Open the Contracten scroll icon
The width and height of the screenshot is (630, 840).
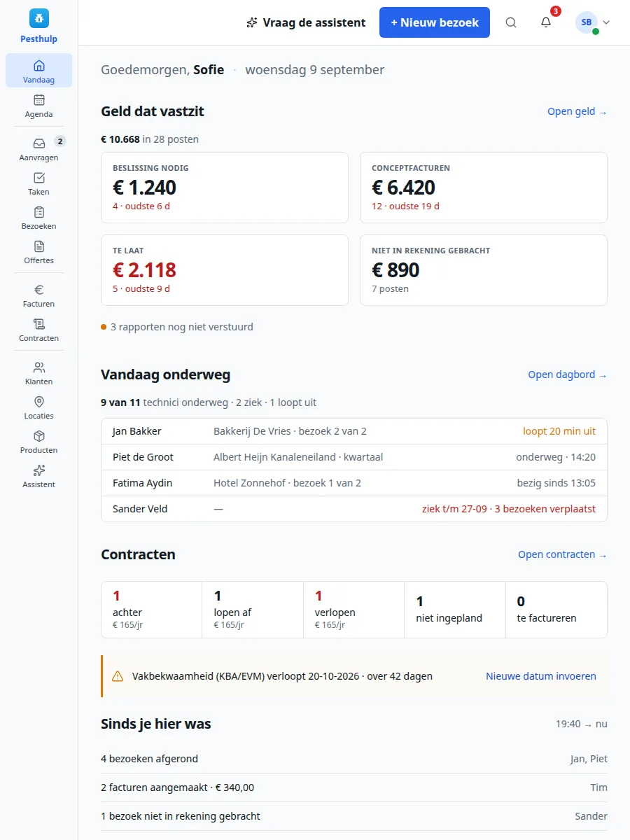39,324
